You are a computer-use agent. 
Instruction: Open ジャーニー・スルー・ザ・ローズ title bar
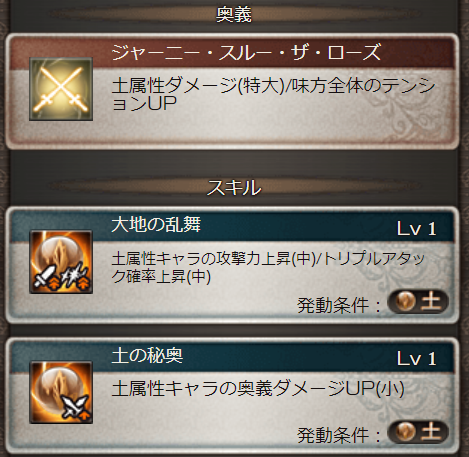[x=233, y=52]
